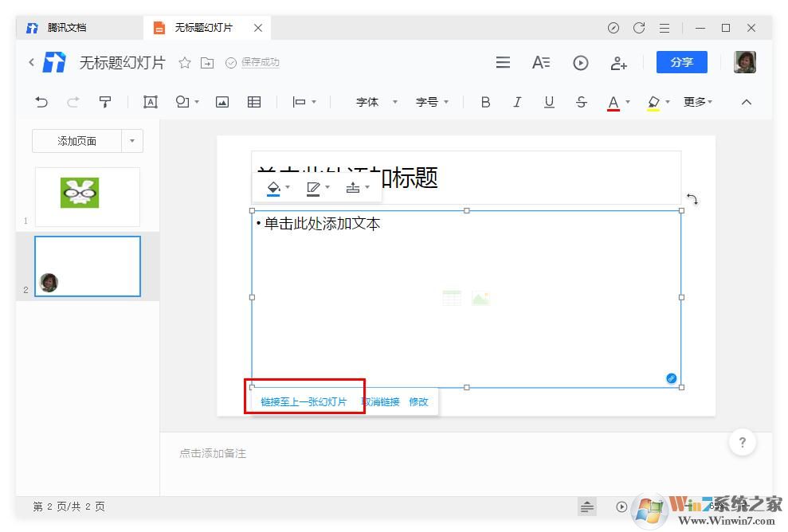Select the format painter tool
Viewport: 788px width, 532px height.
(x=106, y=102)
